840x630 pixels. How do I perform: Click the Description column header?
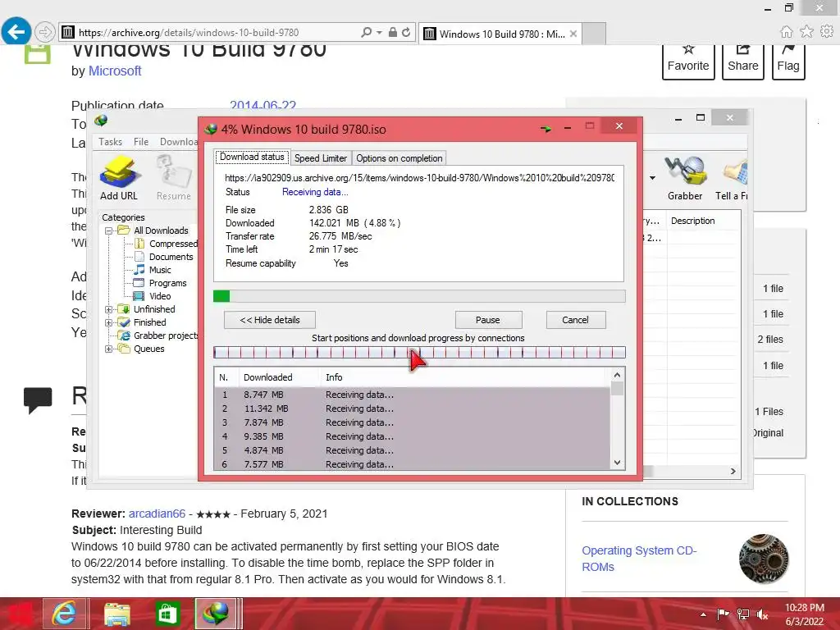[x=703, y=221]
